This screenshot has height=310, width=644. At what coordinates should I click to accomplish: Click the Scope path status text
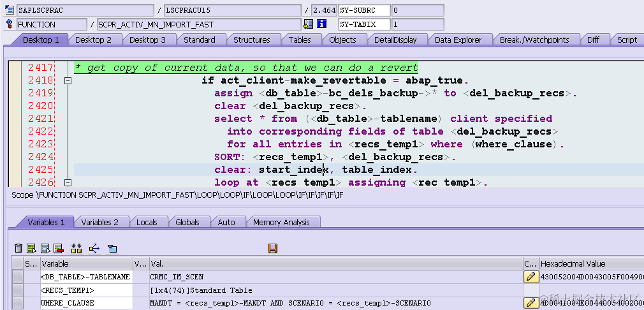click(x=177, y=195)
